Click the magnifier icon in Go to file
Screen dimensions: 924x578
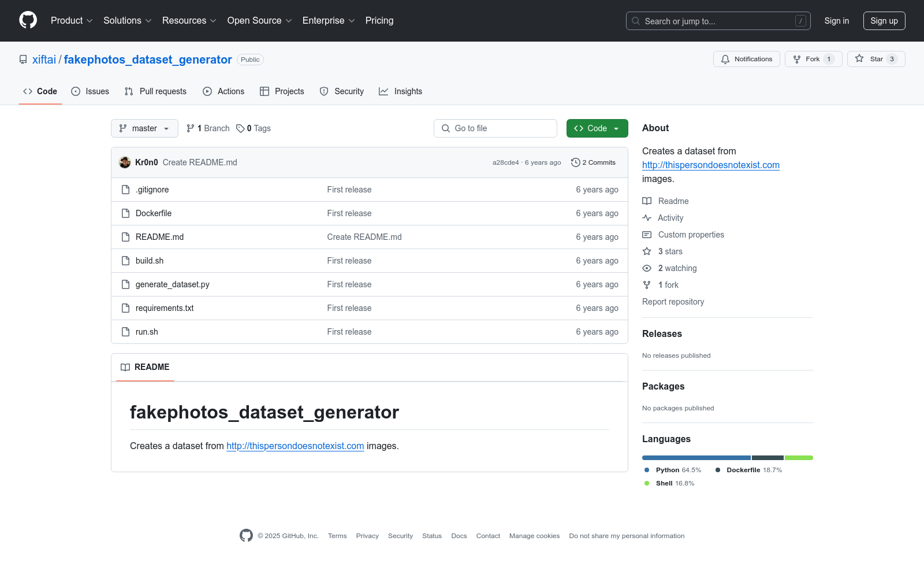click(x=446, y=128)
